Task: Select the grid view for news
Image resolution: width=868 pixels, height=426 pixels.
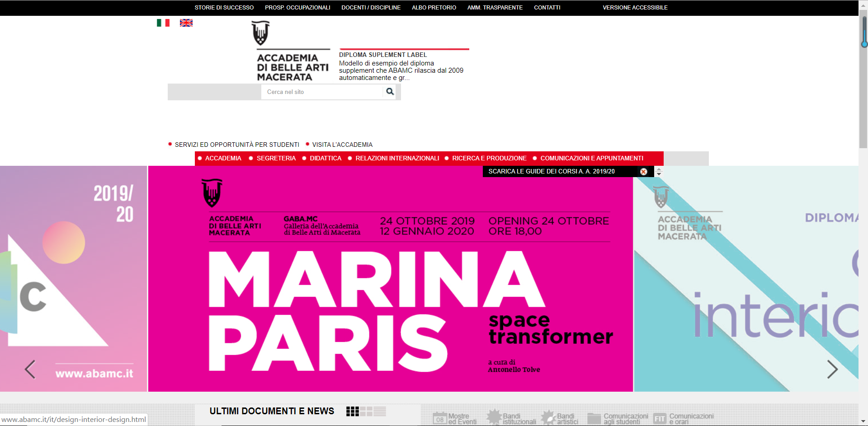Action: point(352,411)
